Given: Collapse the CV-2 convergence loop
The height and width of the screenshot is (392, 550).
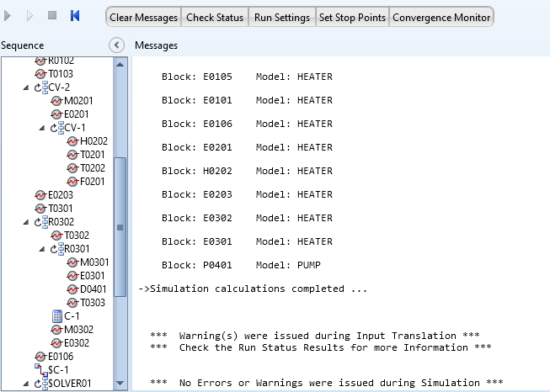Looking at the screenshot, I should click(x=26, y=87).
